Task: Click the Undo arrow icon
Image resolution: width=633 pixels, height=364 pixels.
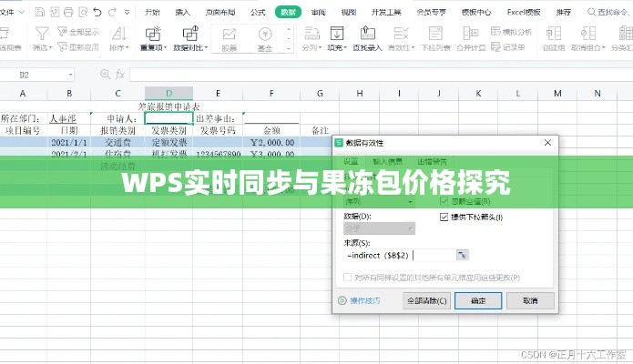Action: [x=97, y=12]
